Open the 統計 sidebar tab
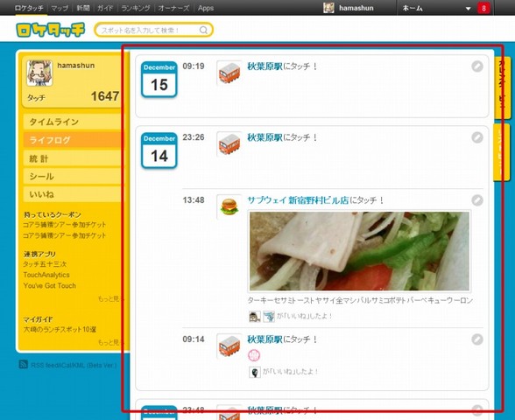This screenshot has height=420, width=515. [x=72, y=159]
